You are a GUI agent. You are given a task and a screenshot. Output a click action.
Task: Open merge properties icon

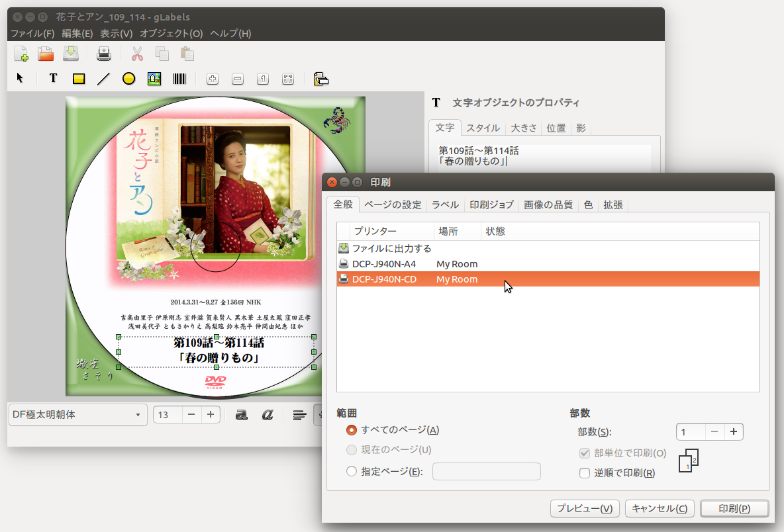(x=321, y=79)
